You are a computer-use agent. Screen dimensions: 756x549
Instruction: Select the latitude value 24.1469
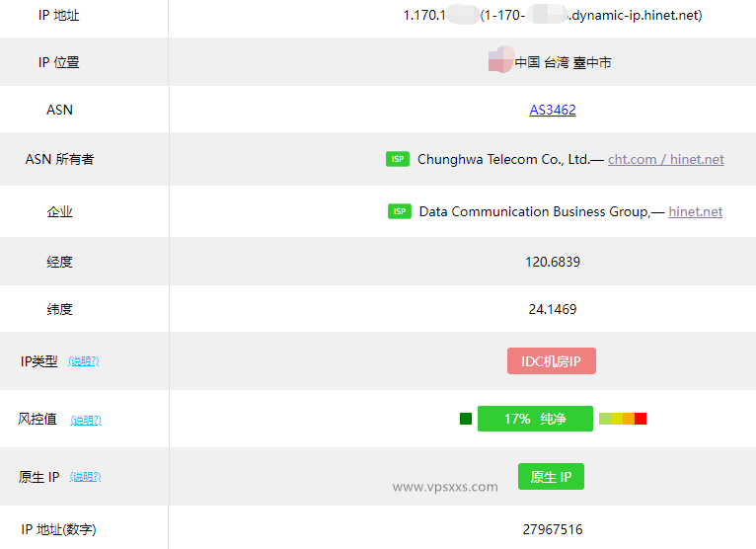tap(553, 309)
